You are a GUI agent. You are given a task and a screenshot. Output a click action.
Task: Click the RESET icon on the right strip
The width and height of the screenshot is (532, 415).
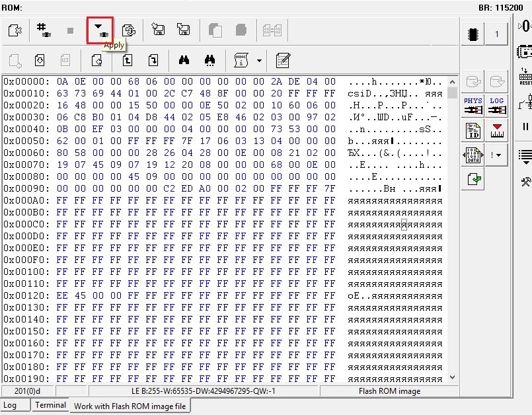(525, 77)
